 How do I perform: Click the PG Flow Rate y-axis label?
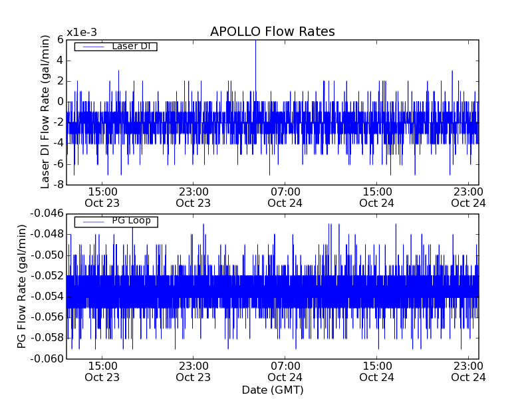point(22,286)
